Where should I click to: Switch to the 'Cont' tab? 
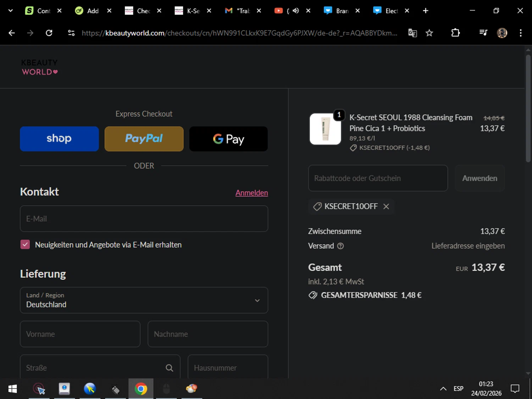click(38, 11)
